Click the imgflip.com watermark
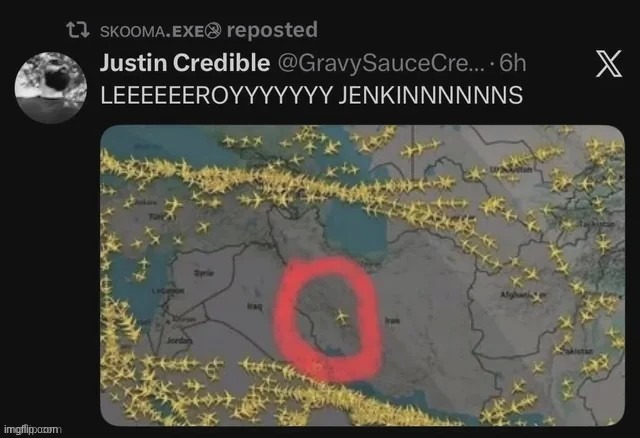Viewport: 640px width, 438px height. pos(33,429)
